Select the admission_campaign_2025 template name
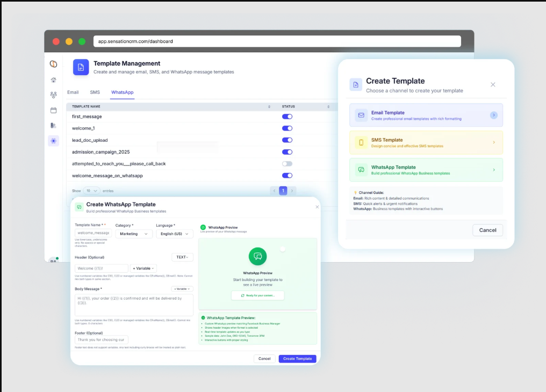 coord(100,152)
